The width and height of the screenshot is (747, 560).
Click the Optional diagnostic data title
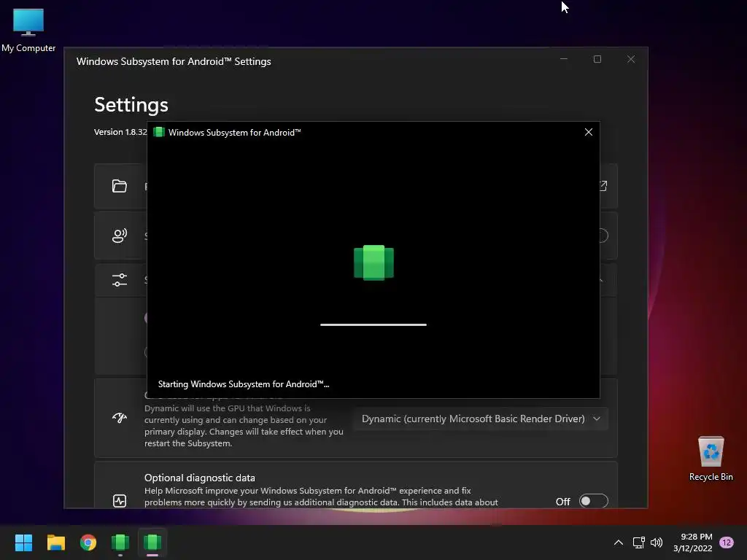pos(200,478)
